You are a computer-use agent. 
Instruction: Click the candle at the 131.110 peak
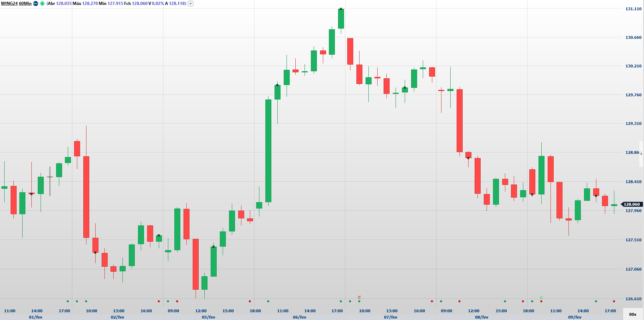(341, 19)
